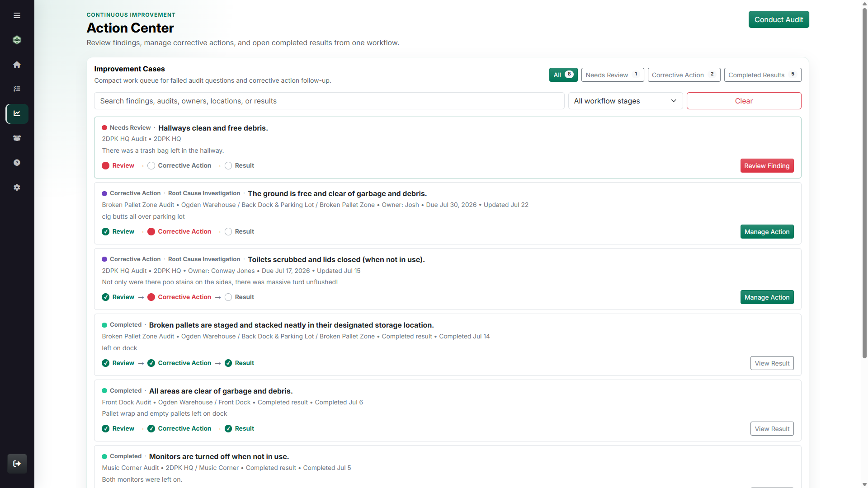The image size is (868, 488).
Task: Open the help question-mark icon
Action: point(17,163)
